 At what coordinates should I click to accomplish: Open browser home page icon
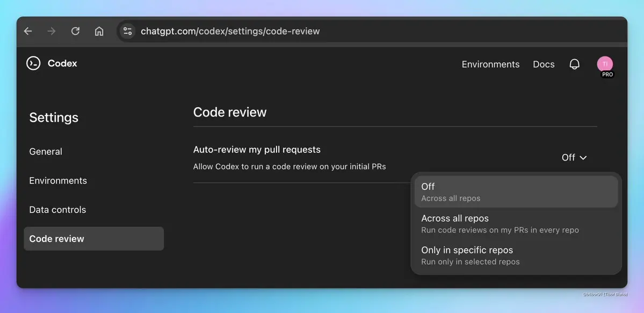tap(99, 31)
